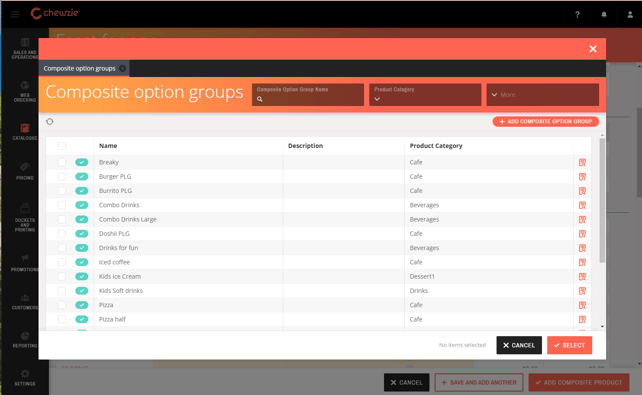Image resolution: width=642 pixels, height=395 pixels.
Task: Open the notifications bell icon
Action: (x=604, y=15)
